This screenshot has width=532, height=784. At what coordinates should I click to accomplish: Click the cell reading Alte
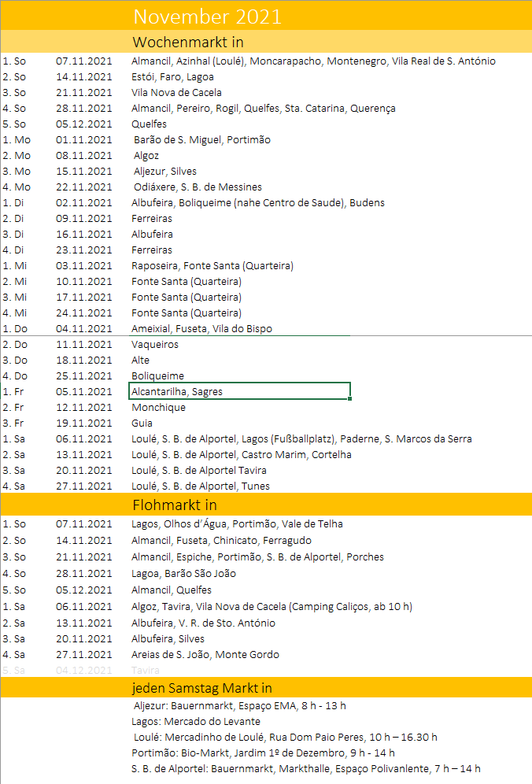click(140, 360)
